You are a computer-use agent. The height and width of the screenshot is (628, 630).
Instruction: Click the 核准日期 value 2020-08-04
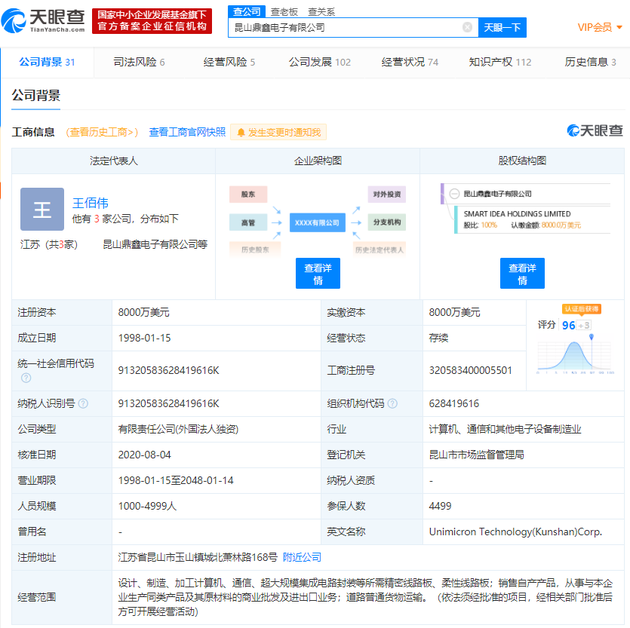pyautogui.click(x=144, y=455)
